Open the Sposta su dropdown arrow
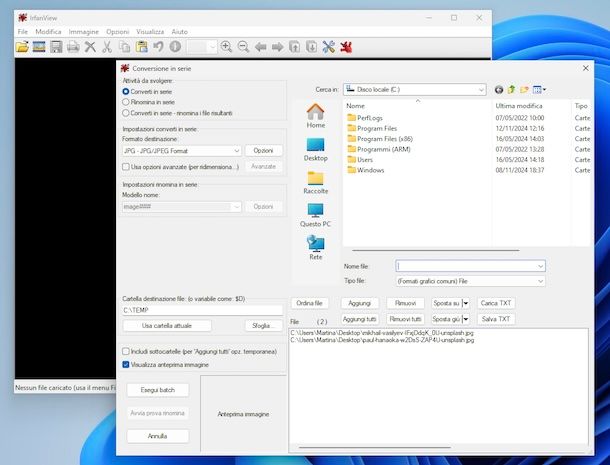The image size is (610, 465). pos(466,303)
